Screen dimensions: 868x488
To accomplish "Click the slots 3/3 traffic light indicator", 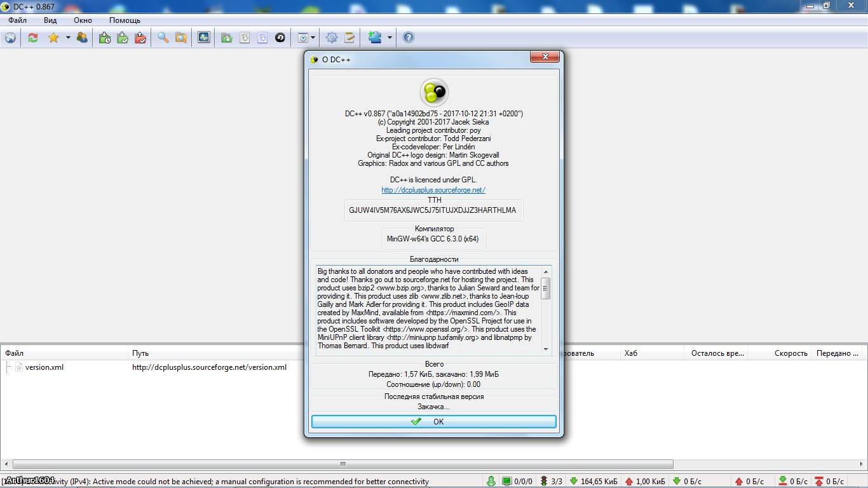I will pyautogui.click(x=551, y=481).
